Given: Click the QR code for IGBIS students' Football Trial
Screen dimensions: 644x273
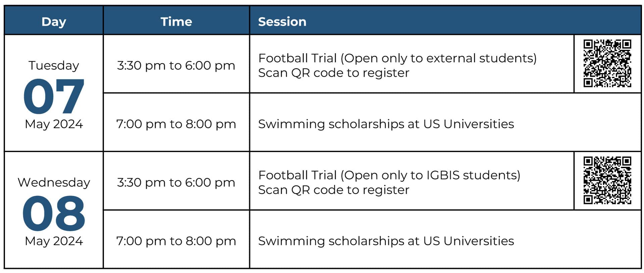Looking at the screenshot, I should click(x=607, y=180).
